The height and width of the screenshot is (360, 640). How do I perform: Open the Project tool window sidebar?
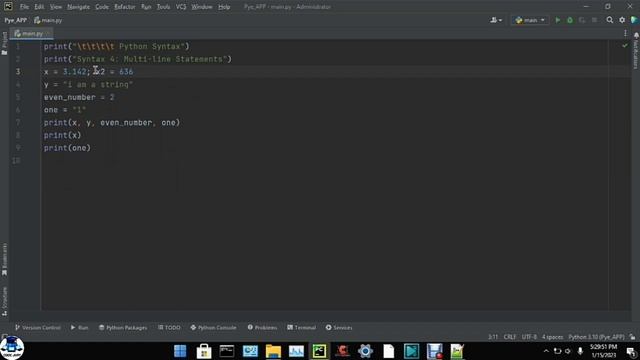[4, 43]
